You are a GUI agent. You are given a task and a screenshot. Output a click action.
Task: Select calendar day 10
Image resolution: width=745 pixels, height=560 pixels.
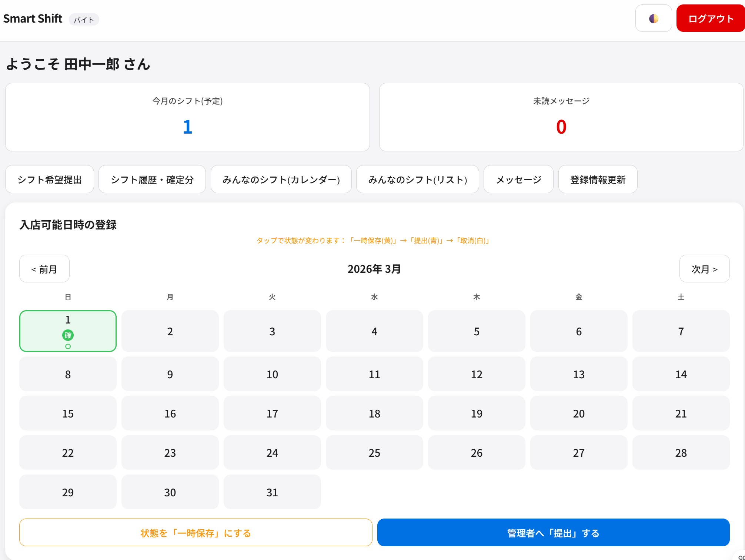(272, 374)
